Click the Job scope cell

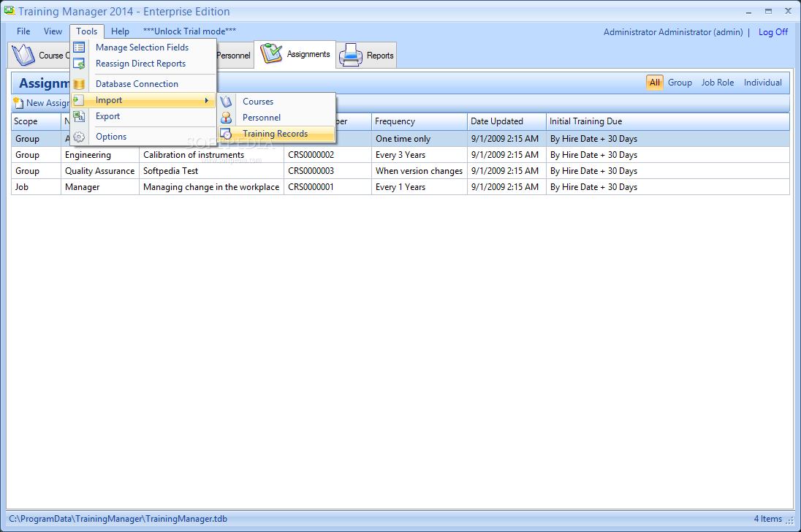click(36, 187)
